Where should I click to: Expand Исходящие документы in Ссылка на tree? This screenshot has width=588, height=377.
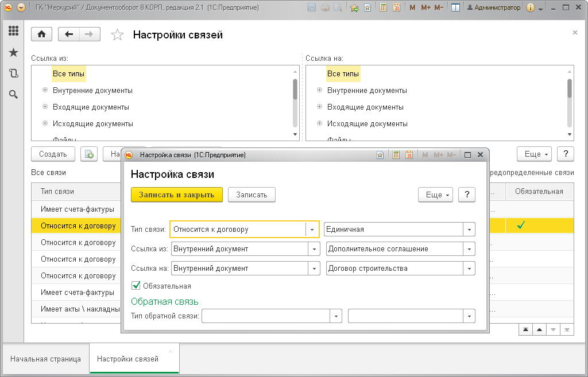(x=319, y=123)
